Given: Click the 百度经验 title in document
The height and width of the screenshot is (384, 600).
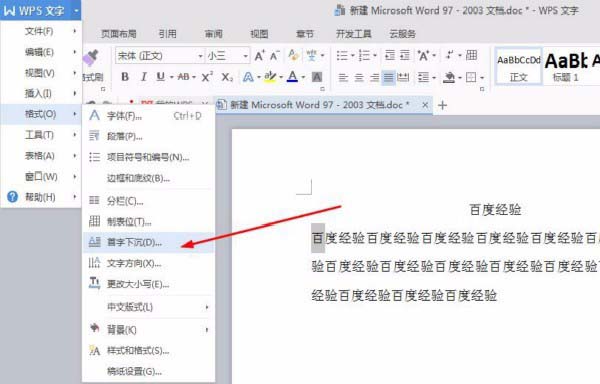Looking at the screenshot, I should pos(495,210).
